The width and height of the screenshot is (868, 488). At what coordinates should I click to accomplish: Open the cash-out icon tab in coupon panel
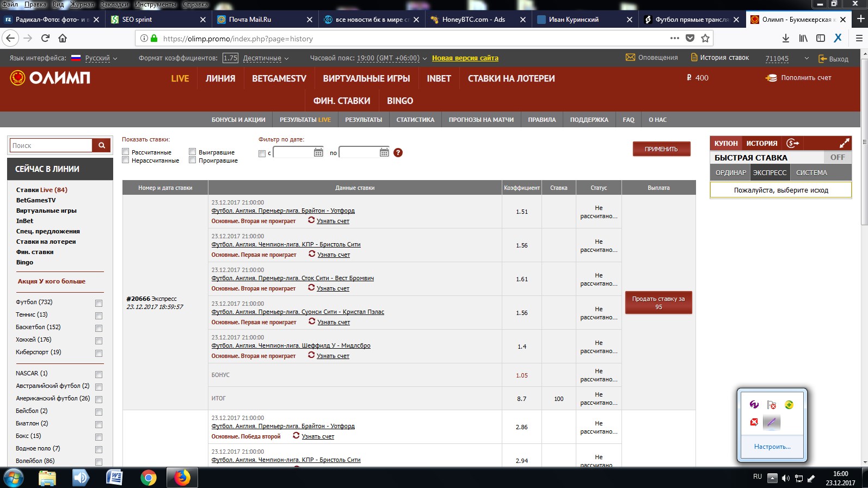tap(792, 143)
